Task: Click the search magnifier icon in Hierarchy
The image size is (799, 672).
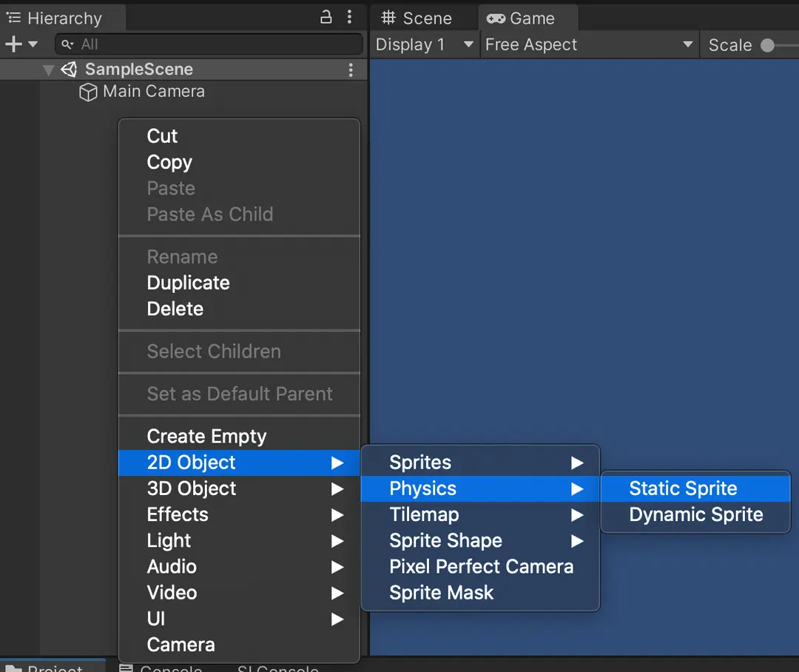Action: point(68,44)
